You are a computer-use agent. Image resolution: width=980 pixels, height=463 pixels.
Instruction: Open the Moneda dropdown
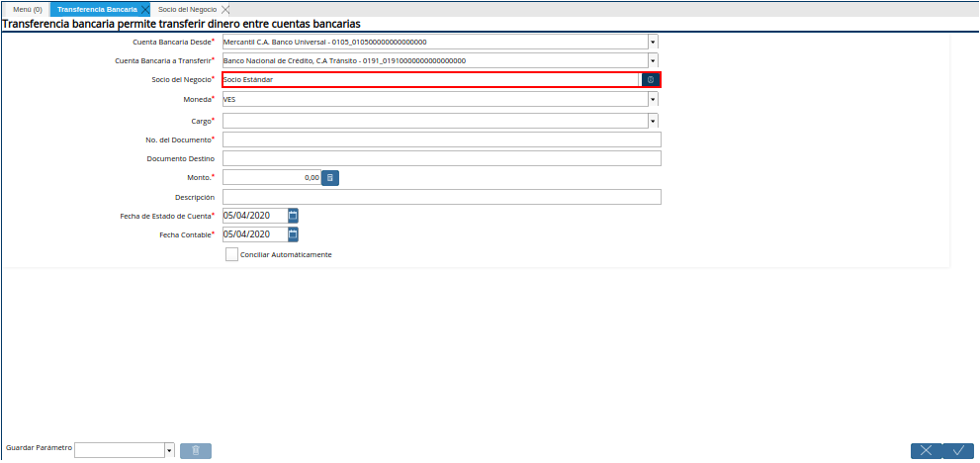(x=653, y=99)
